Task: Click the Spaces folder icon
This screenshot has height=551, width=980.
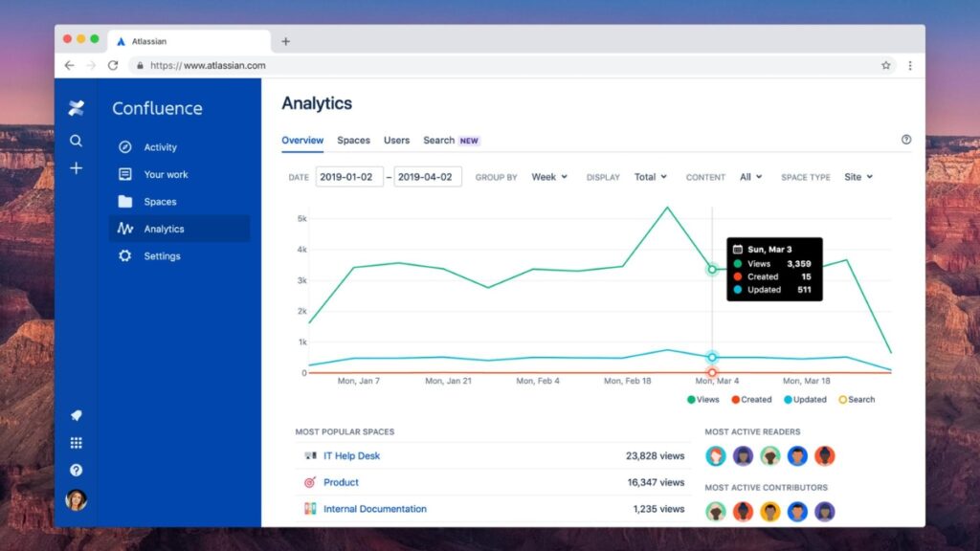Action: (125, 201)
